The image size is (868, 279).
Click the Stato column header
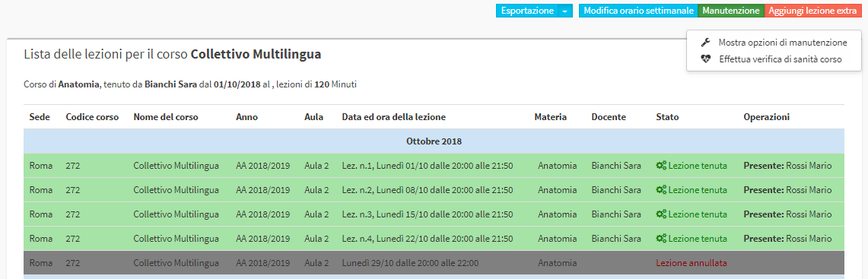[667, 117]
